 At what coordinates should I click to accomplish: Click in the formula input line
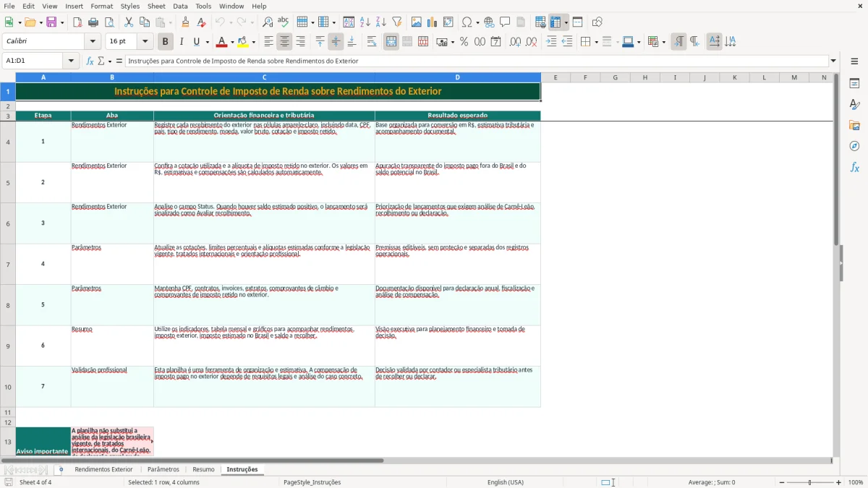[477, 61]
